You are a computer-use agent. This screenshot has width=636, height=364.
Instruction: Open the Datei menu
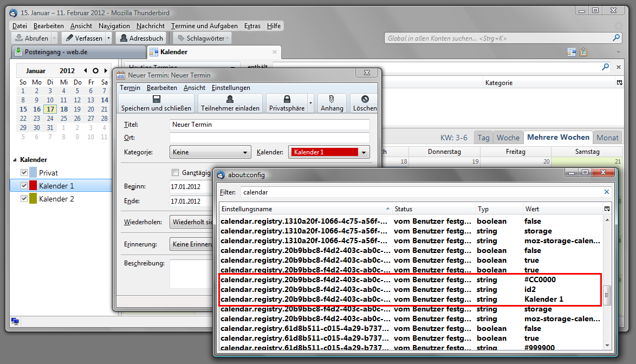(20, 26)
